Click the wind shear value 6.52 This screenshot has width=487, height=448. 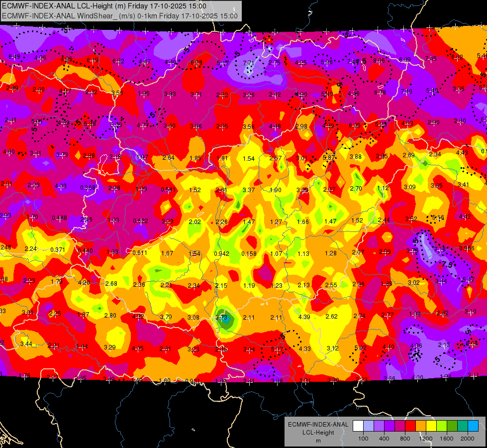(118, 61)
